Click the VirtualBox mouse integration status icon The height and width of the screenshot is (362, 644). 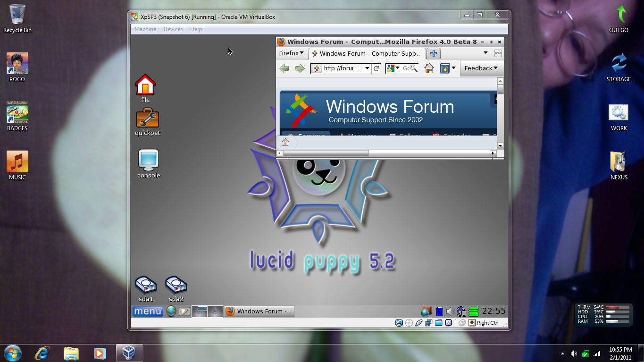pyautogui.click(x=462, y=323)
